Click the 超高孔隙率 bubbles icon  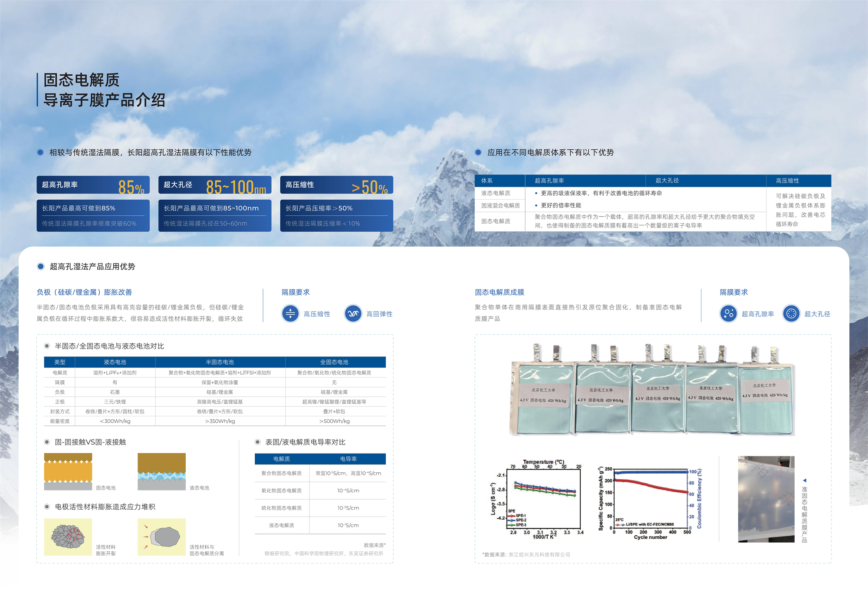pyautogui.click(x=729, y=313)
